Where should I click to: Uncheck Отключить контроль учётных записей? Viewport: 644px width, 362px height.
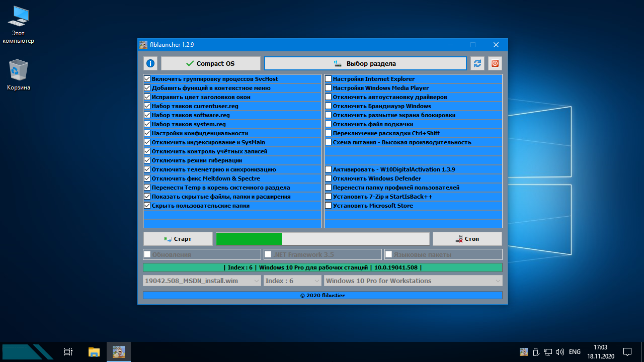147,151
